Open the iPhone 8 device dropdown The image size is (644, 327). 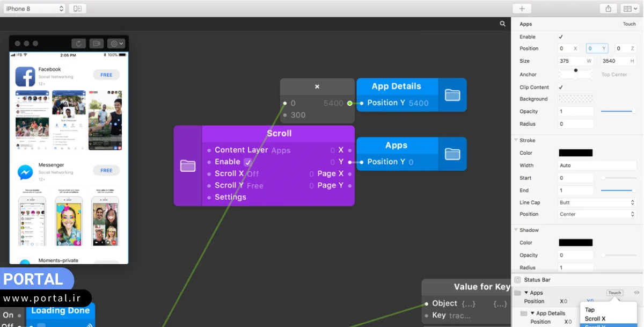click(x=34, y=9)
